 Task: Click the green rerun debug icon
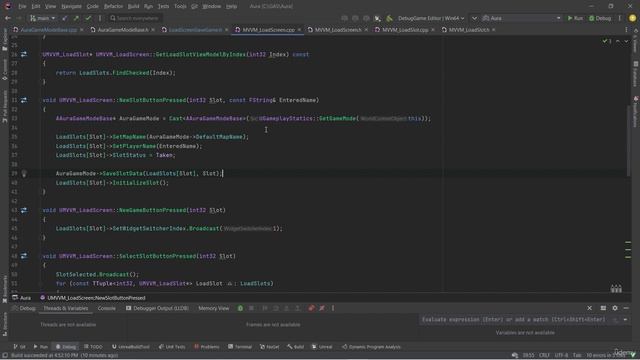[240, 309]
